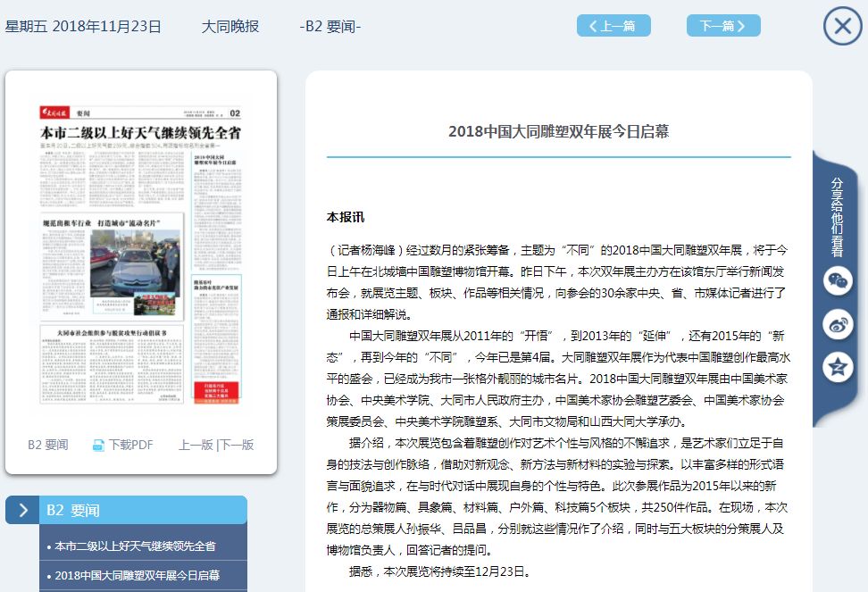Open article 2018中国大同雕塑双年展今日启幕 in list
The image size is (868, 592).
tap(138, 575)
